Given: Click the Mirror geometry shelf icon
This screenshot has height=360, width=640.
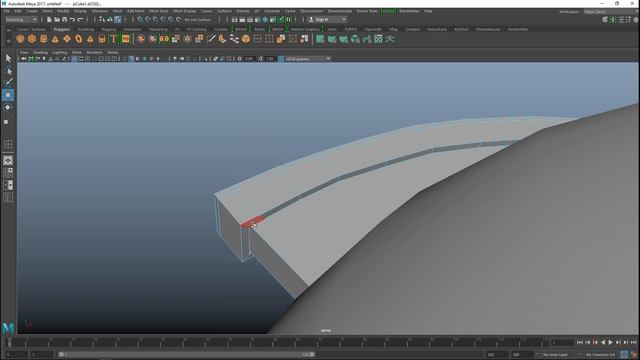Looking at the screenshot, I should pyautogui.click(x=164, y=39).
